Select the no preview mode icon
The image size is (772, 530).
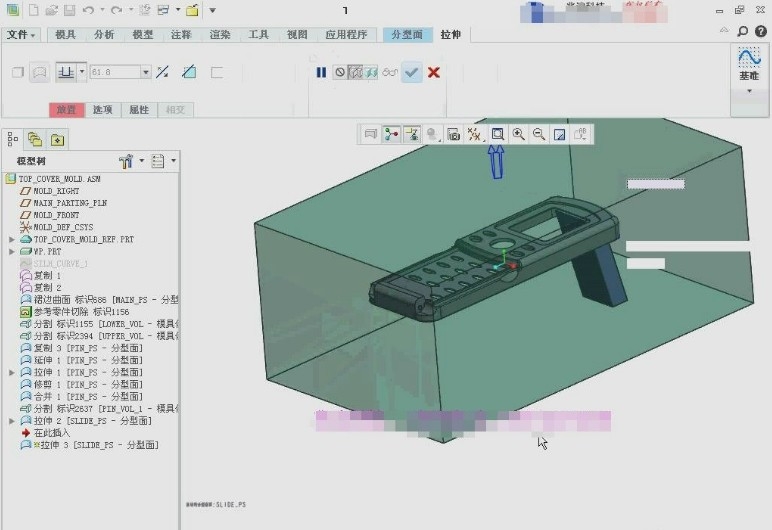(340, 72)
